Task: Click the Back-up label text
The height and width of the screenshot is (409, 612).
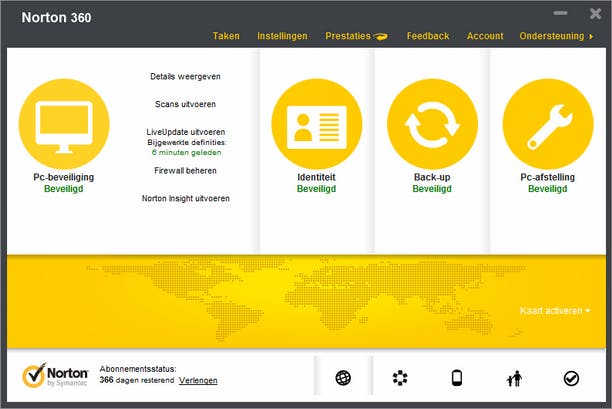Action: 432,177
